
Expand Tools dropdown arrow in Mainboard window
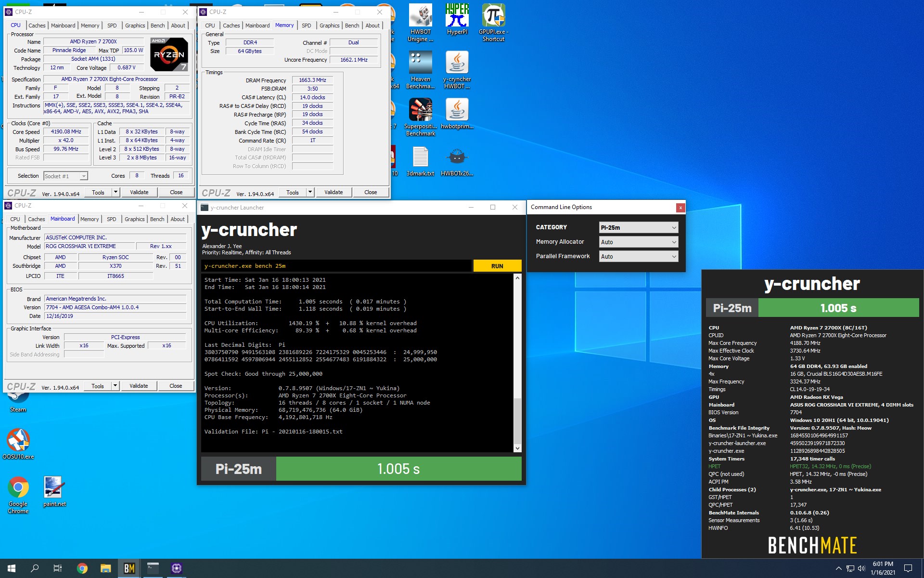(115, 386)
